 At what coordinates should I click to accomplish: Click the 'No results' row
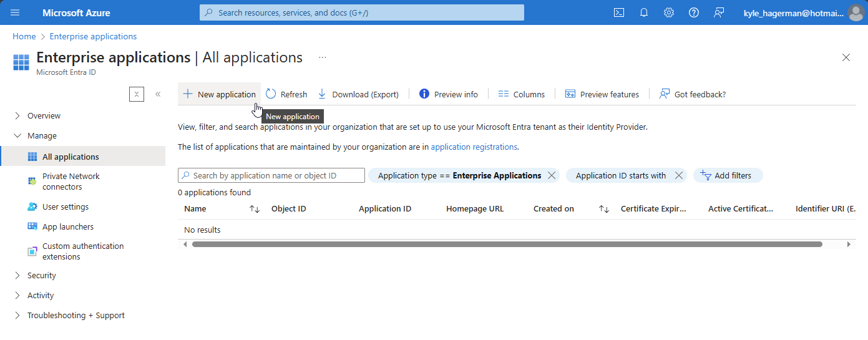pyautogui.click(x=517, y=230)
